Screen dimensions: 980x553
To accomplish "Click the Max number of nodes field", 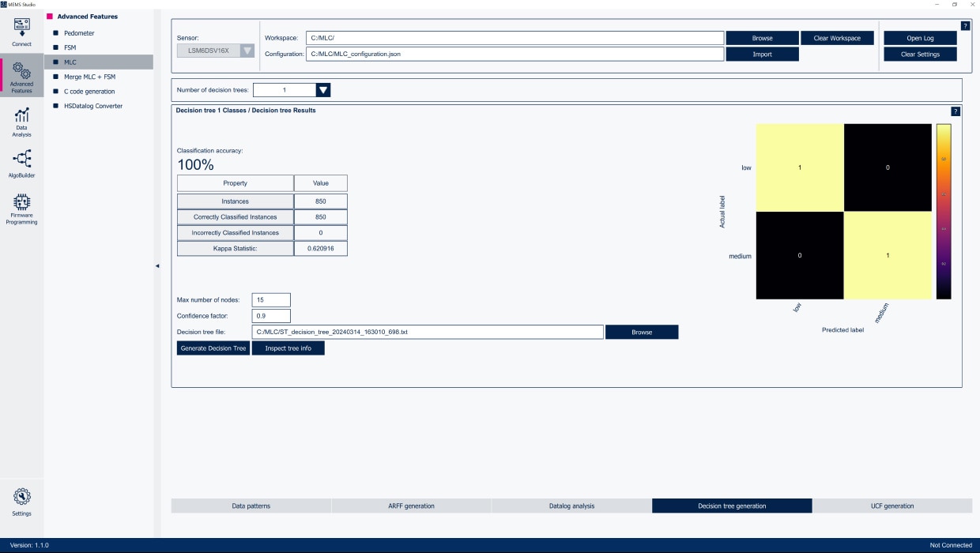I will click(x=271, y=300).
